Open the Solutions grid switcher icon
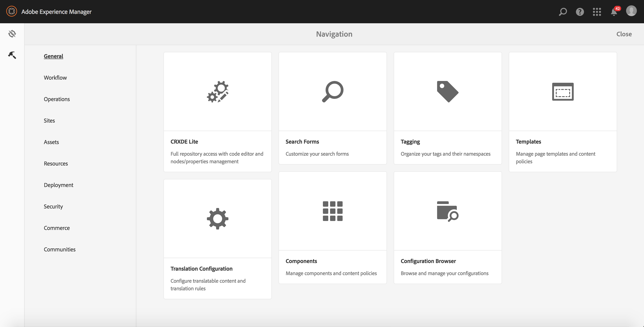 click(597, 12)
